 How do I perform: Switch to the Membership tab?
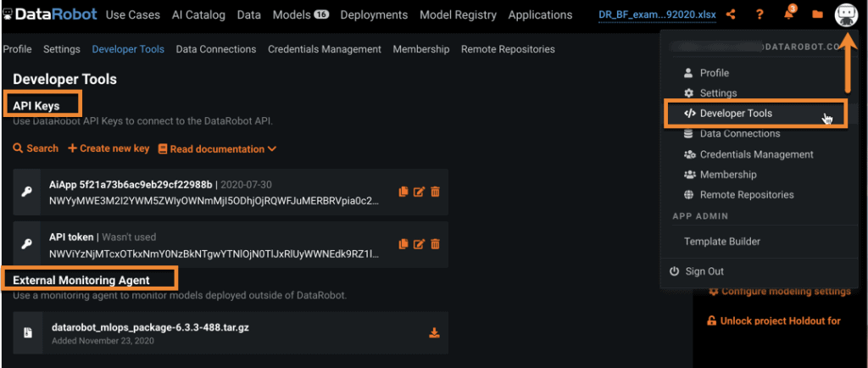[x=421, y=49]
